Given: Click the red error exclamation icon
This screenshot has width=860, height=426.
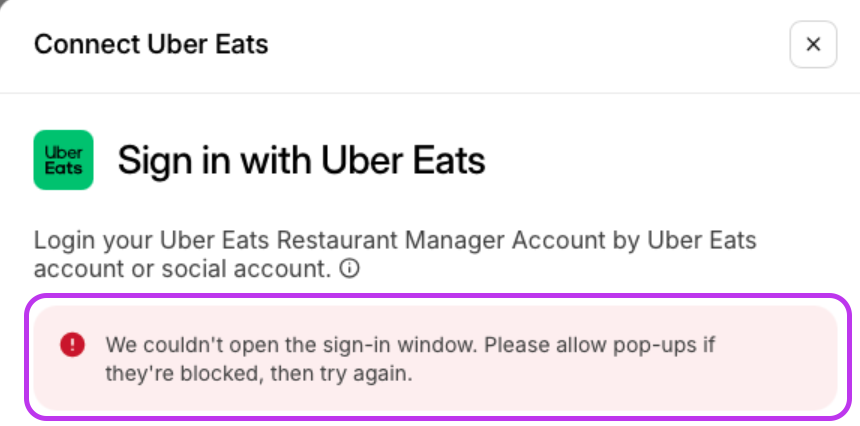Looking at the screenshot, I should pos(72,345).
